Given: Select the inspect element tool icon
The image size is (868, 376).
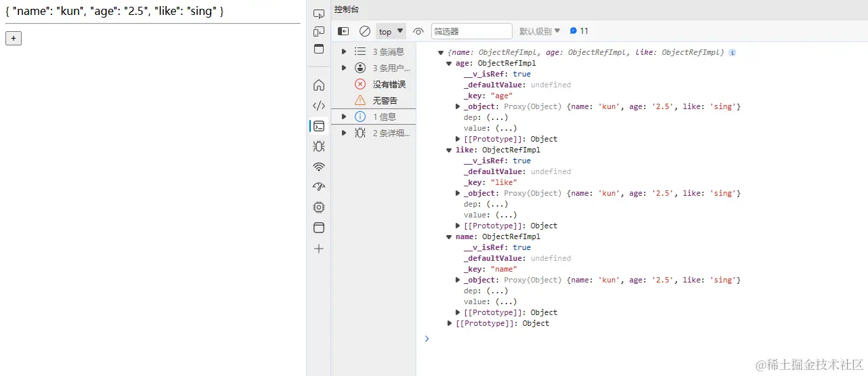Looking at the screenshot, I should 319,14.
